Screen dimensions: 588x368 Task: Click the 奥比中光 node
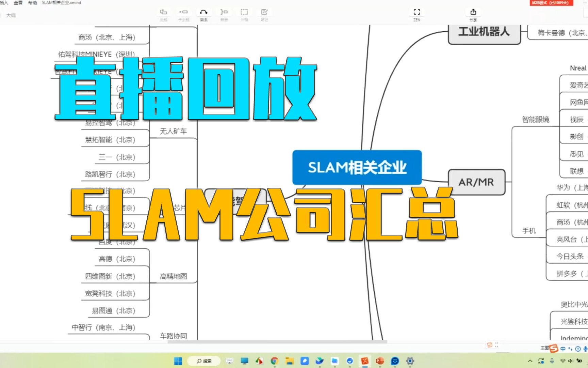tap(574, 304)
